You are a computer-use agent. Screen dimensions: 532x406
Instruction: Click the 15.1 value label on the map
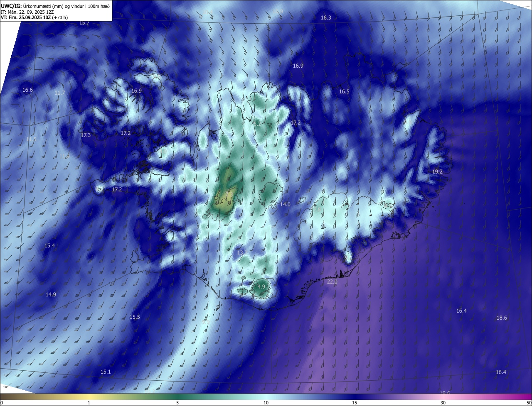106,372
